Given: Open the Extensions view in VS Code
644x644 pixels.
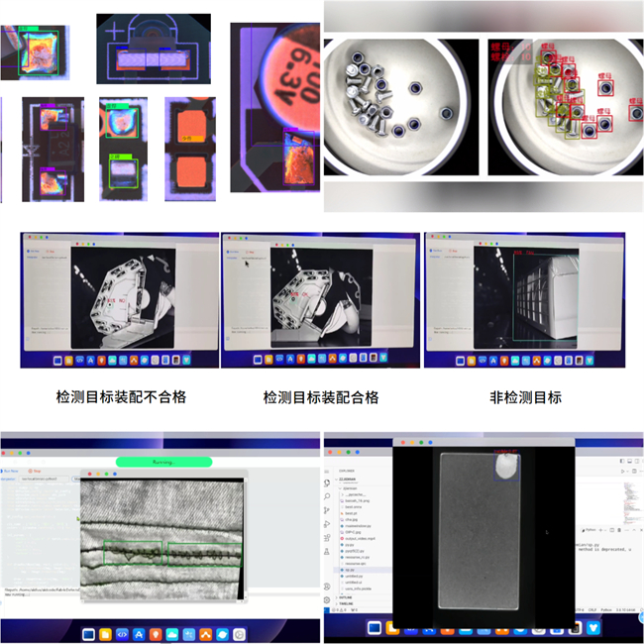Looking at the screenshot, I should tap(328, 536).
